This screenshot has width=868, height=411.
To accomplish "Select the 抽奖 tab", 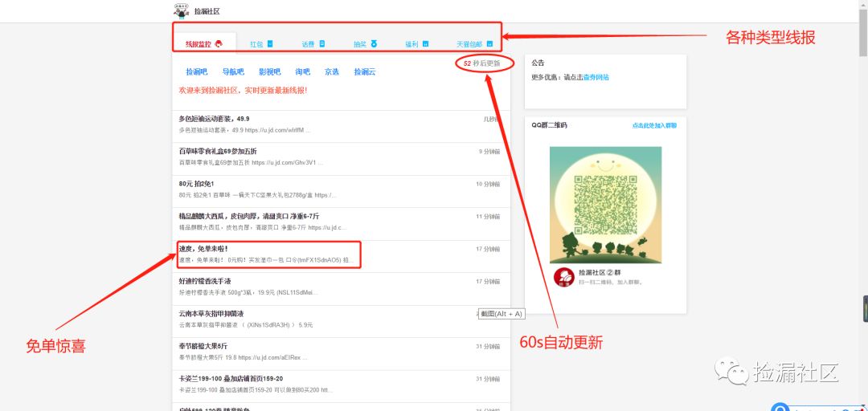I will pos(360,44).
